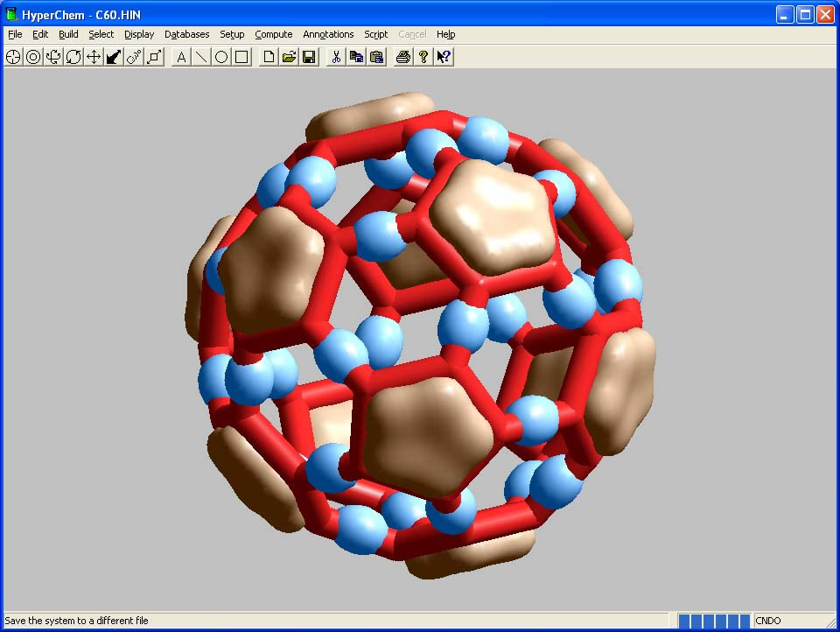The image size is (840, 632).
Task: Create a new file with toolbar icon
Action: pos(269,57)
